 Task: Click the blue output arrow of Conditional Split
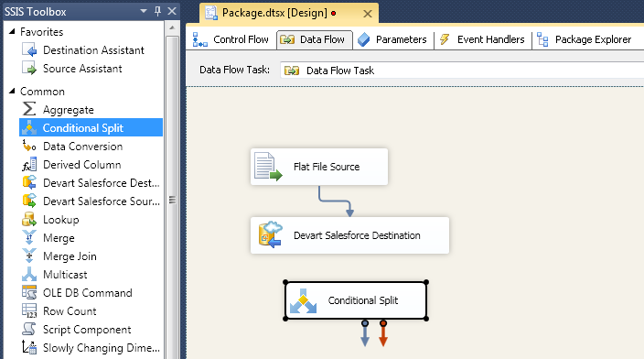(365, 333)
